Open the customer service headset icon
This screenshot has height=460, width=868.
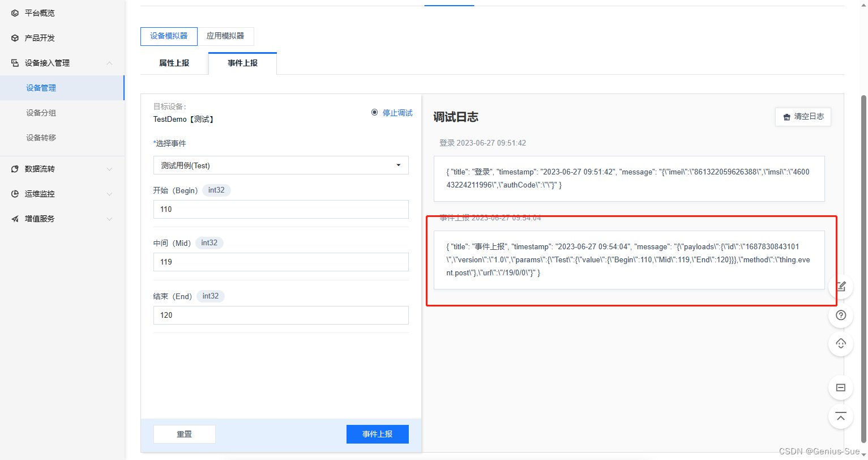(x=841, y=343)
